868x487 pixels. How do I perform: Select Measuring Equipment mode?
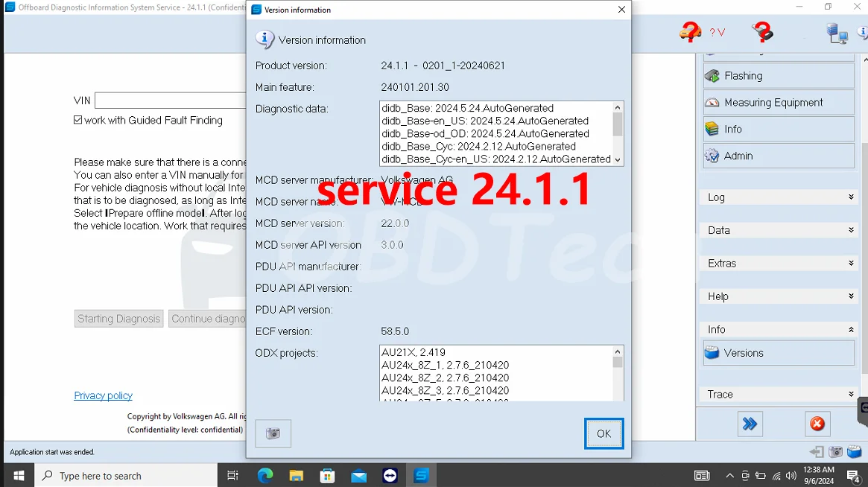(779, 102)
